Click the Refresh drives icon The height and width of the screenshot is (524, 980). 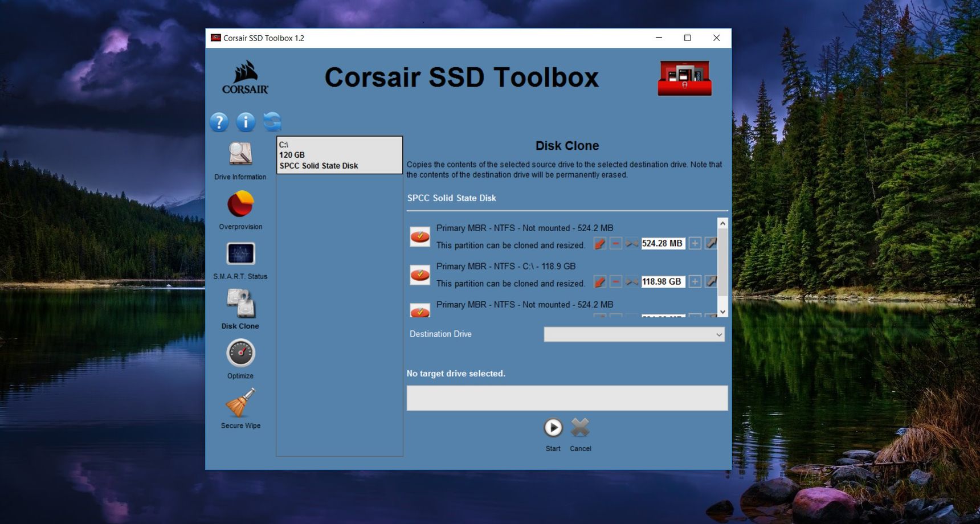click(272, 121)
